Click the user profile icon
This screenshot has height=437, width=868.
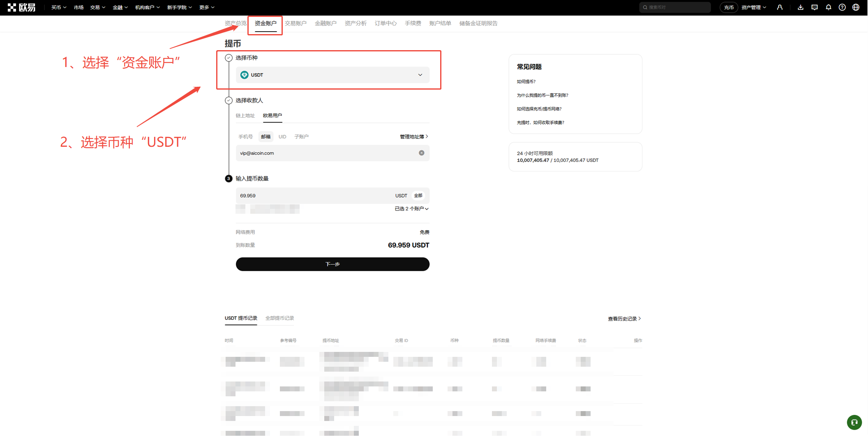[780, 7]
